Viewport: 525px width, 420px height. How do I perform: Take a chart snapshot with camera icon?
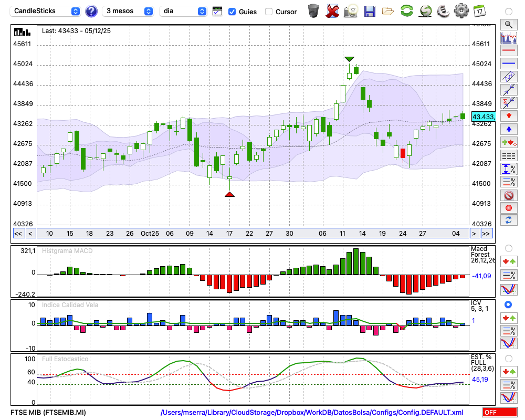click(x=351, y=11)
